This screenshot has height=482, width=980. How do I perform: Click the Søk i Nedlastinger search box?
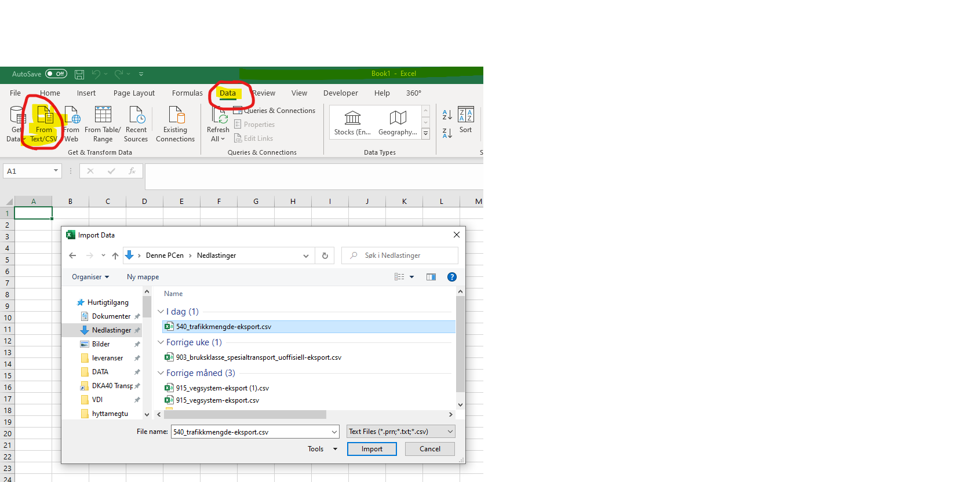click(400, 255)
